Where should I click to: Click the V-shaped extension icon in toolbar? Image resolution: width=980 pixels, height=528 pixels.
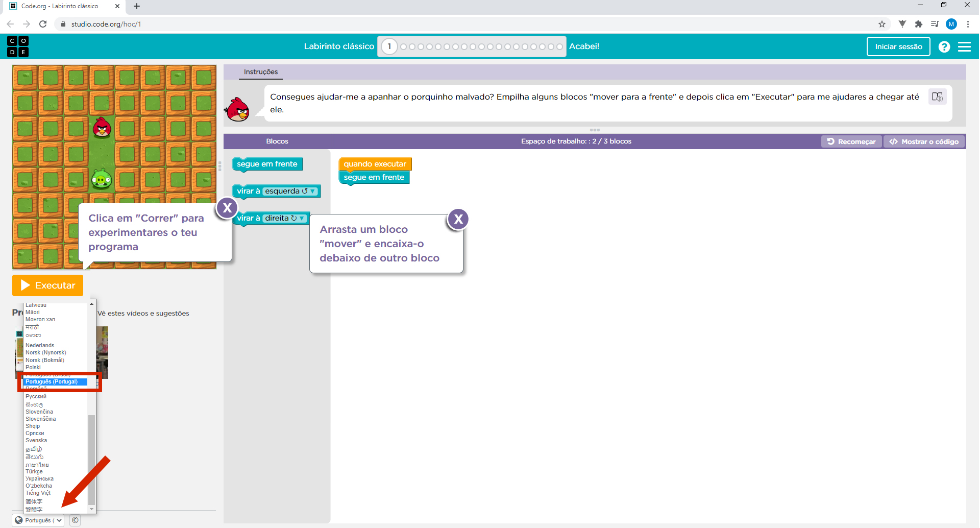point(902,24)
